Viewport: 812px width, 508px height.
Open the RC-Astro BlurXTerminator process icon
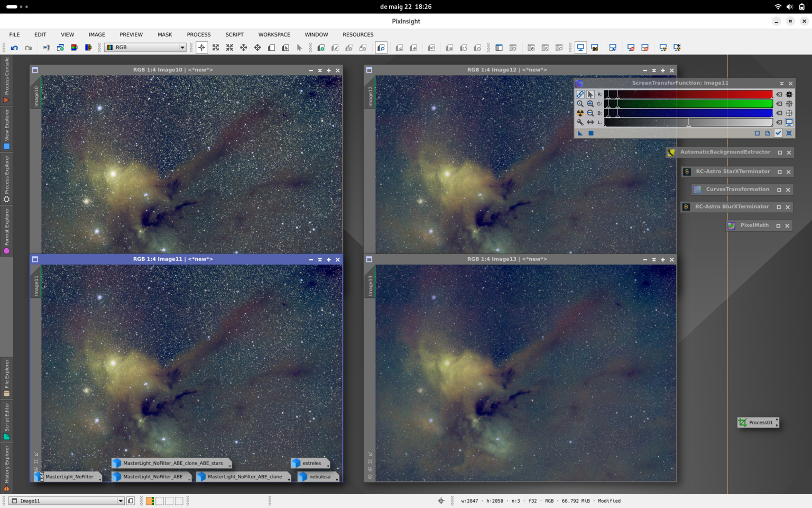(686, 207)
